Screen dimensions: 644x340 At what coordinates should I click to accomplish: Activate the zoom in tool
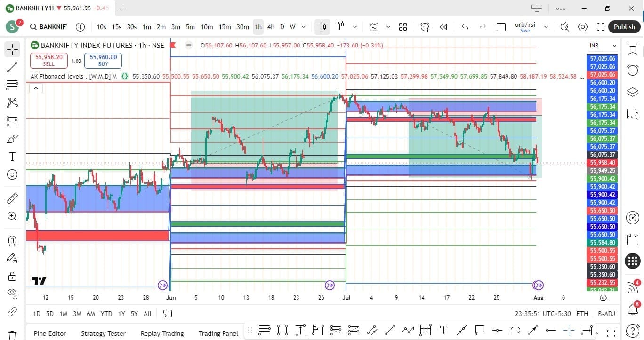coord(12,216)
